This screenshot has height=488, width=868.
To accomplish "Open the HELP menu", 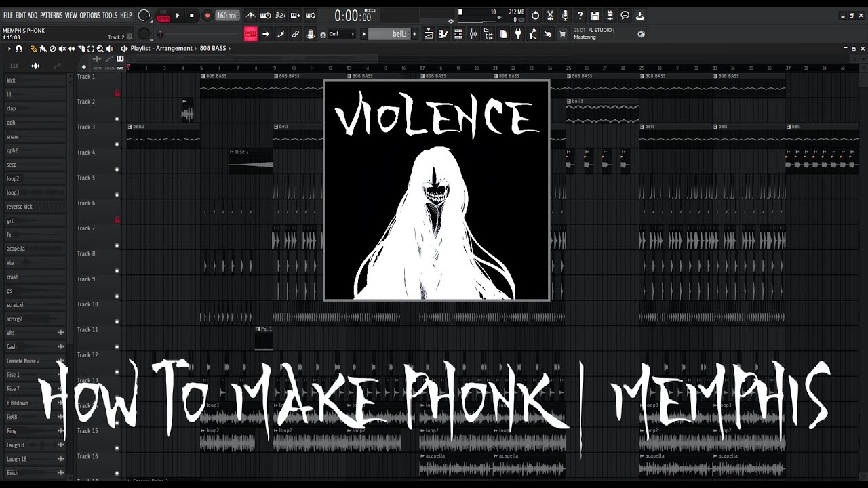I will click(126, 16).
